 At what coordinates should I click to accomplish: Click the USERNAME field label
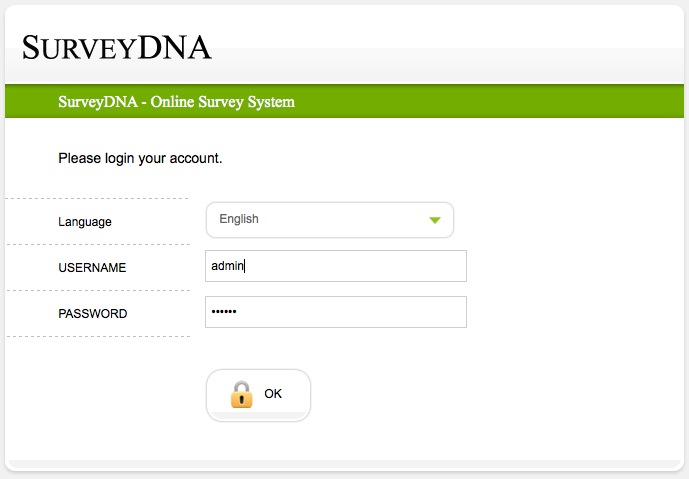point(92,268)
